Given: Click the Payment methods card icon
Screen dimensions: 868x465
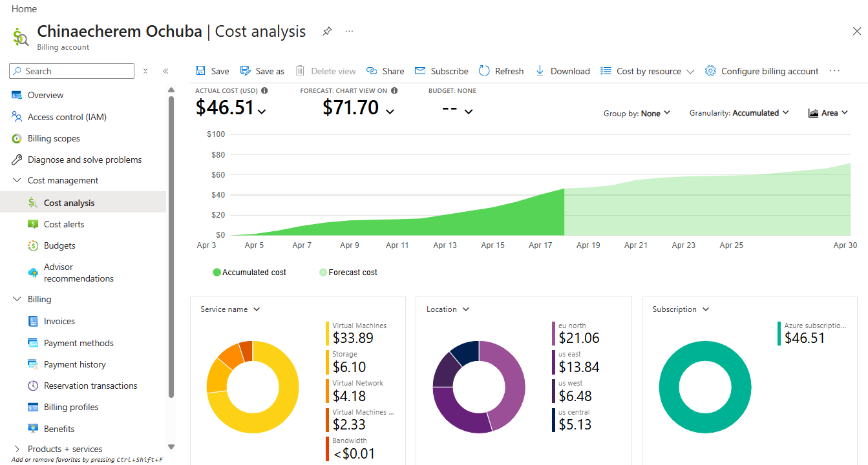Looking at the screenshot, I should pos(33,343).
